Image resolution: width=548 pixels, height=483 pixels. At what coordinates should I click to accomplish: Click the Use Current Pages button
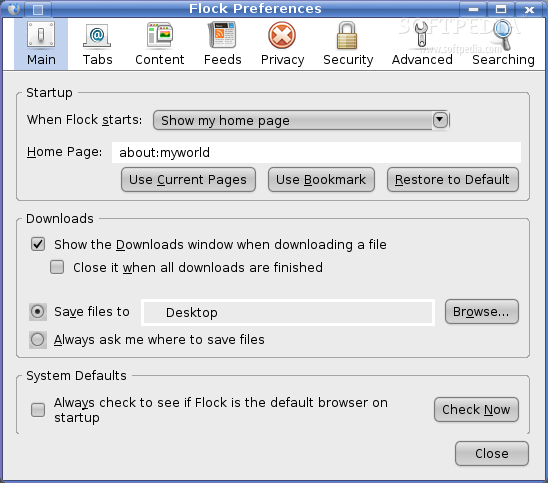(188, 180)
